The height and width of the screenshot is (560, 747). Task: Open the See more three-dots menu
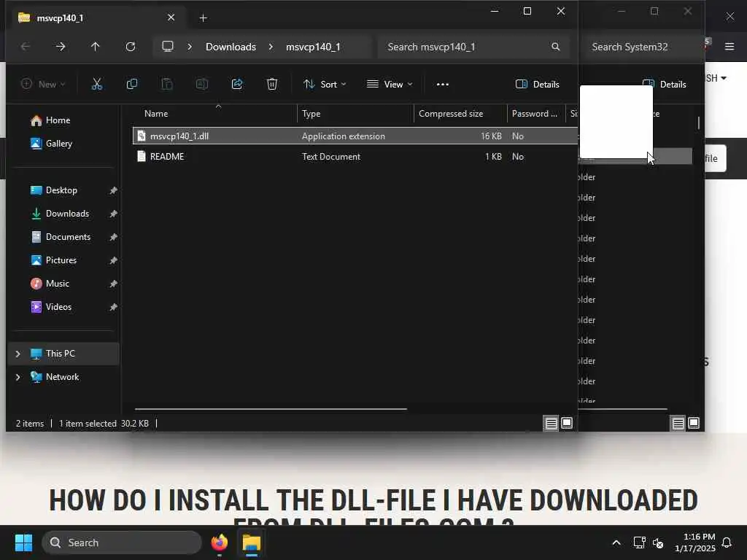[x=443, y=85]
